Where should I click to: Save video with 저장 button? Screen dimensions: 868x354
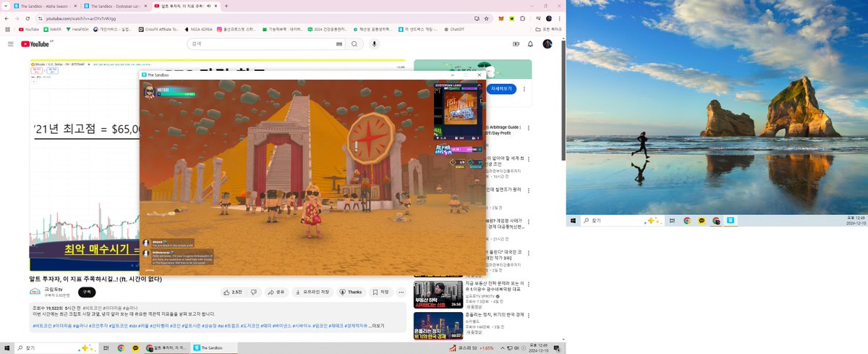click(381, 292)
